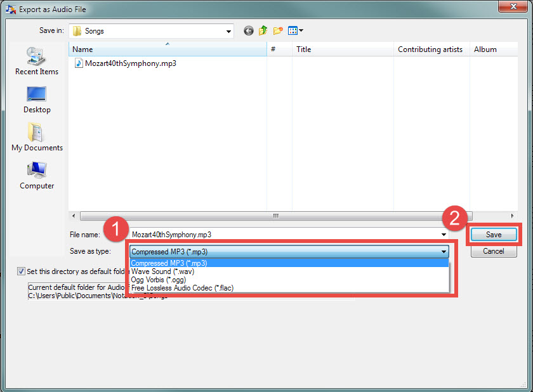Click the Back navigation arrow icon

248,30
